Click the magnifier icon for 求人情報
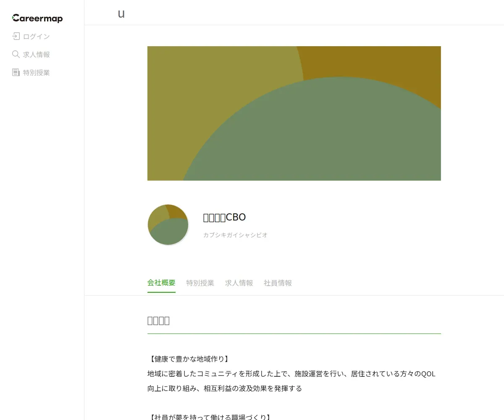 click(x=16, y=54)
